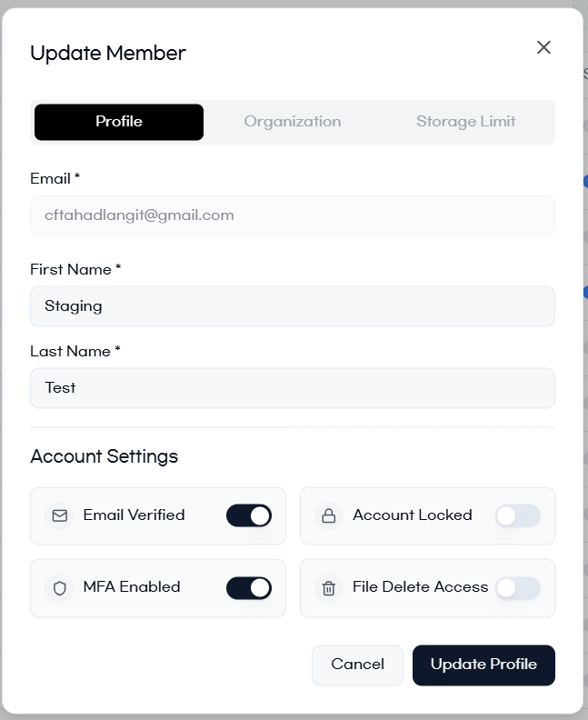
Task: Close the Update Member dialog
Action: click(x=543, y=47)
